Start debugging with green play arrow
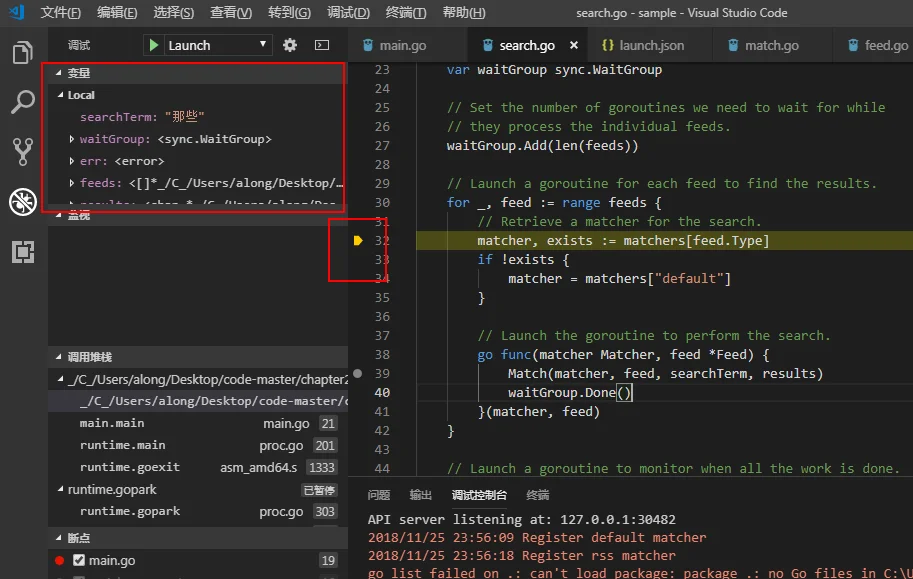Image resolution: width=913 pixels, height=579 pixels. (x=154, y=45)
